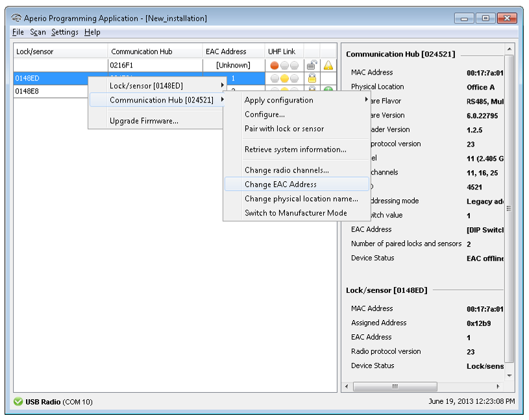Minimize the Aperio Programming Application window
529x420 pixels.
(464, 18)
